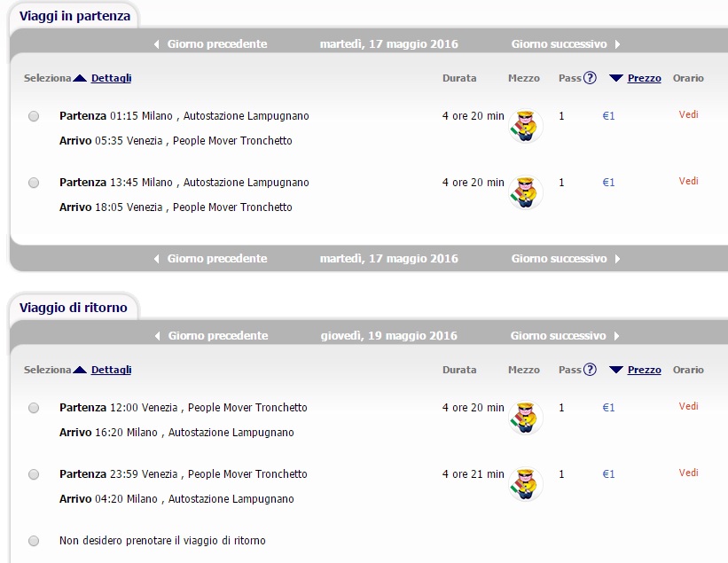This screenshot has width=728, height=563.
Task: Click the Pass help question mark in return header
Action: click(590, 370)
